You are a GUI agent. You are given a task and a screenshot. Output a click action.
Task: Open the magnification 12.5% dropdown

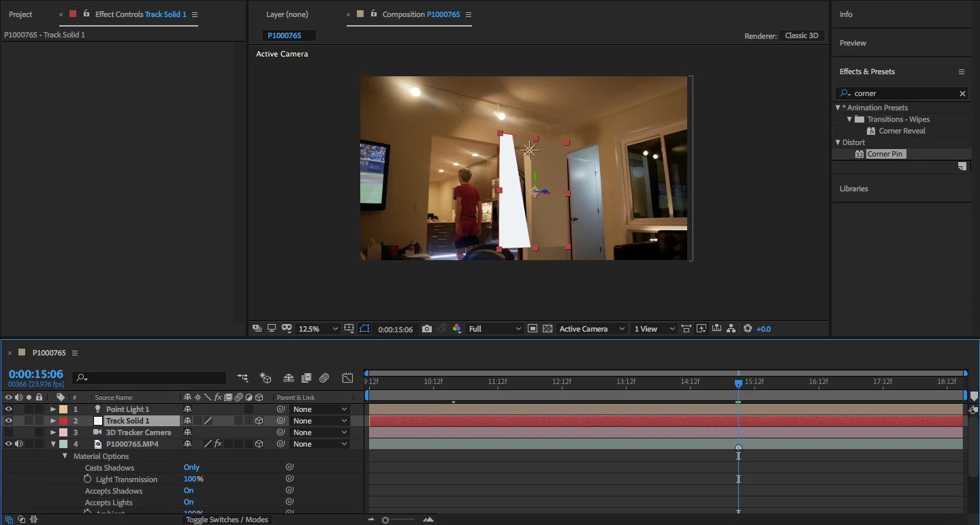[x=318, y=329]
